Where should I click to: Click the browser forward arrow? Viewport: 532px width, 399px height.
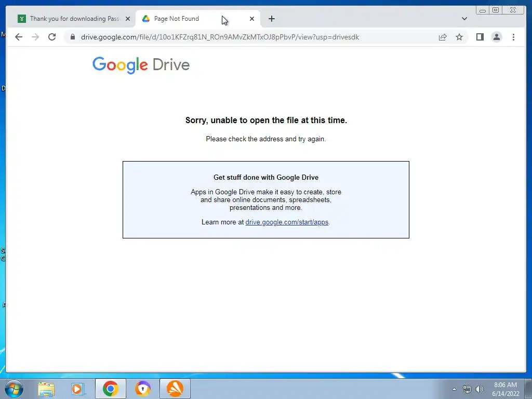tap(35, 37)
